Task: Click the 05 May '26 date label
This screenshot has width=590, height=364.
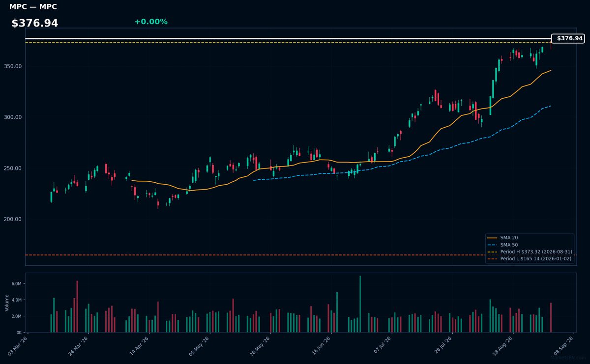Action: (201, 345)
